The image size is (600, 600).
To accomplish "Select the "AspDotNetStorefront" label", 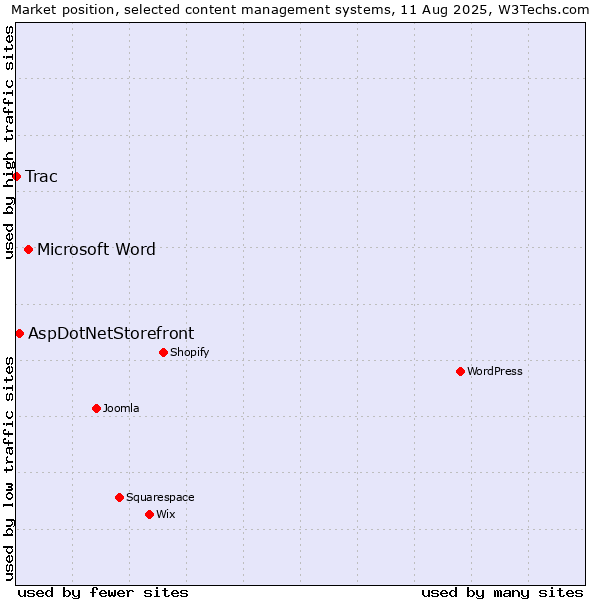I will tap(111, 334).
